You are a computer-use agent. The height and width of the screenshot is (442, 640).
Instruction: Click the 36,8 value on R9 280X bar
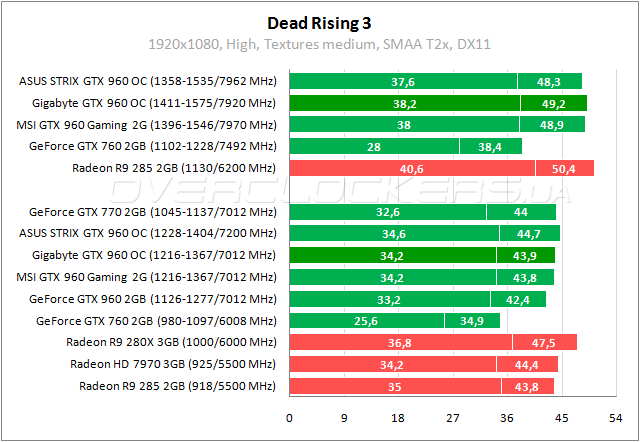[401, 342]
